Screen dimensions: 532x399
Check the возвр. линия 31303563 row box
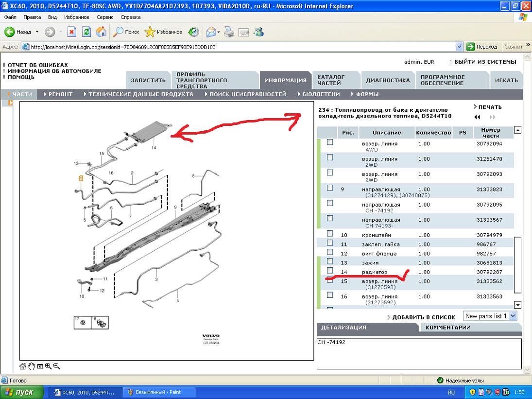330,295
